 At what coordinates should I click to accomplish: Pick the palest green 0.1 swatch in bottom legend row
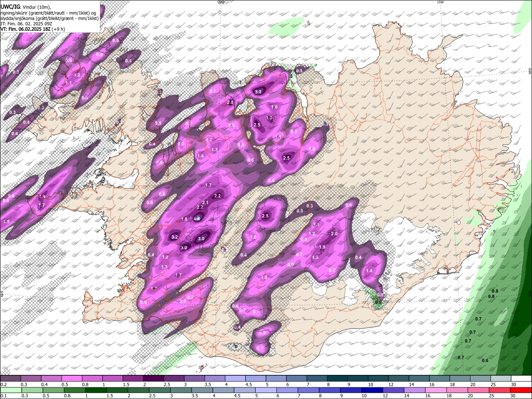(11, 390)
